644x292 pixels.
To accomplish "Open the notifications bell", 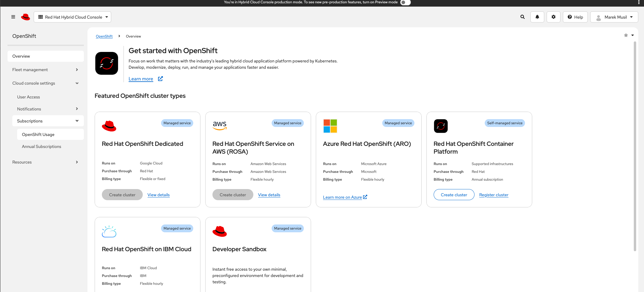I will click(537, 17).
